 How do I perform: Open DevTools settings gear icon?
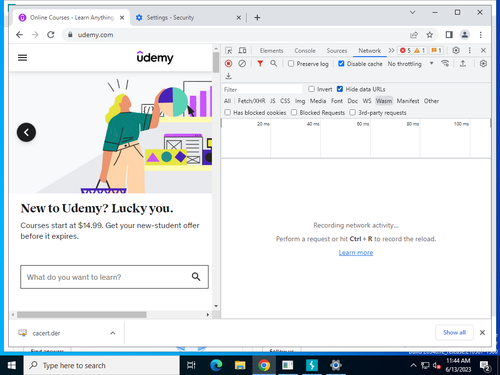point(456,50)
